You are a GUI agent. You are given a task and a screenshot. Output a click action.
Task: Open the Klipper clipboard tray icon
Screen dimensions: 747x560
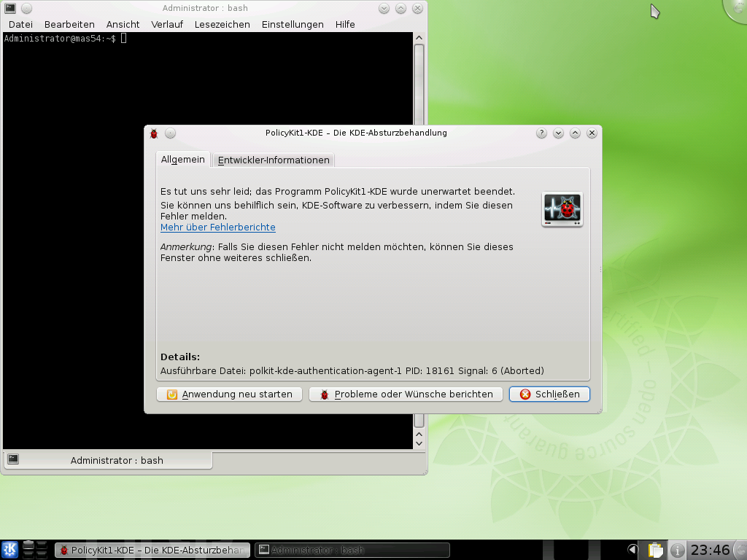(x=655, y=550)
